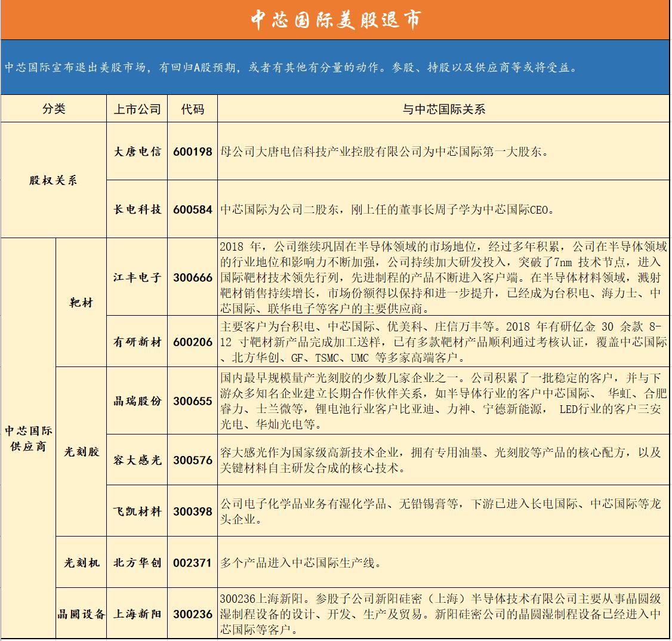Select stock code 300576
The height and width of the screenshot is (641, 672).
point(192,460)
